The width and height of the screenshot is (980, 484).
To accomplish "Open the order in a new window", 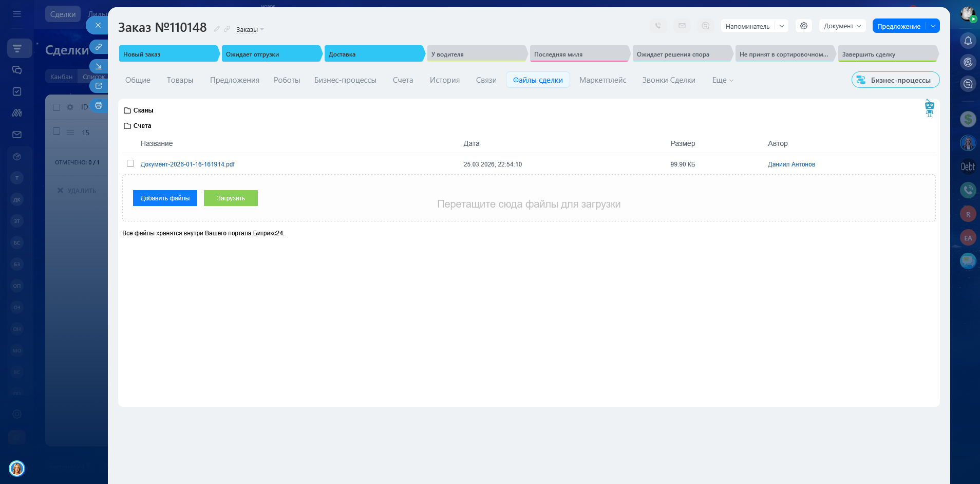I will pos(99,86).
